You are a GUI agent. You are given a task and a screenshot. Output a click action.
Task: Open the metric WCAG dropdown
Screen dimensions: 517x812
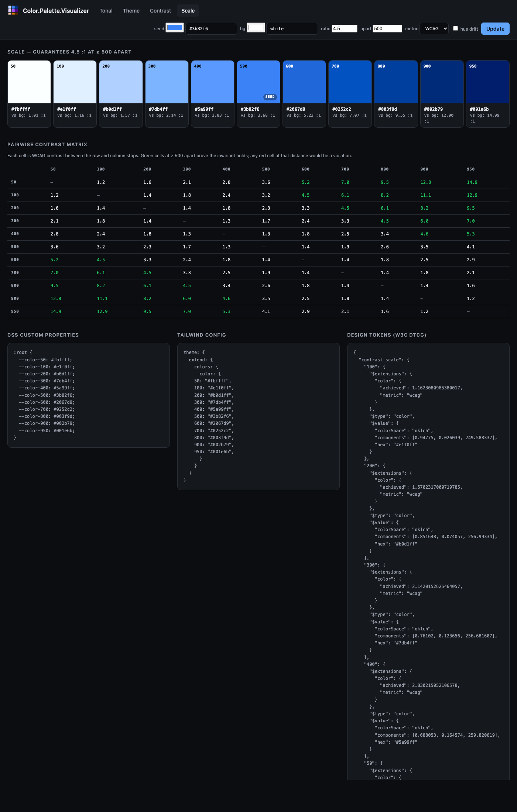pyautogui.click(x=434, y=29)
